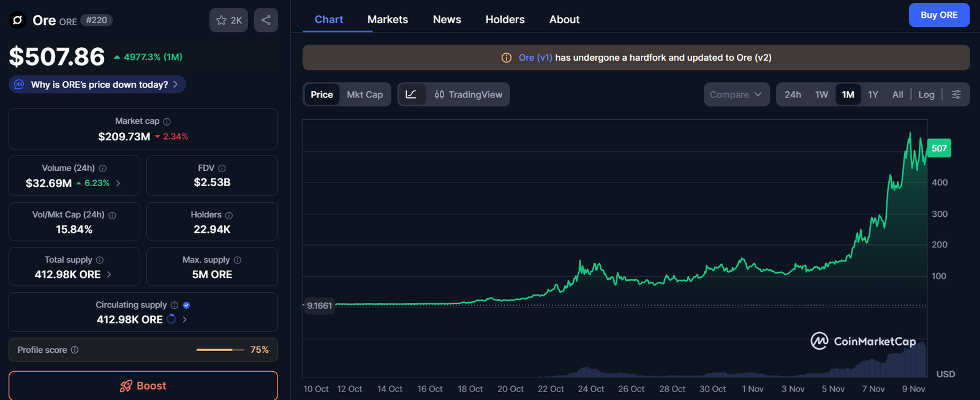Viewport: 980px width, 400px height.
Task: Toggle the Log scale option
Action: pos(926,94)
